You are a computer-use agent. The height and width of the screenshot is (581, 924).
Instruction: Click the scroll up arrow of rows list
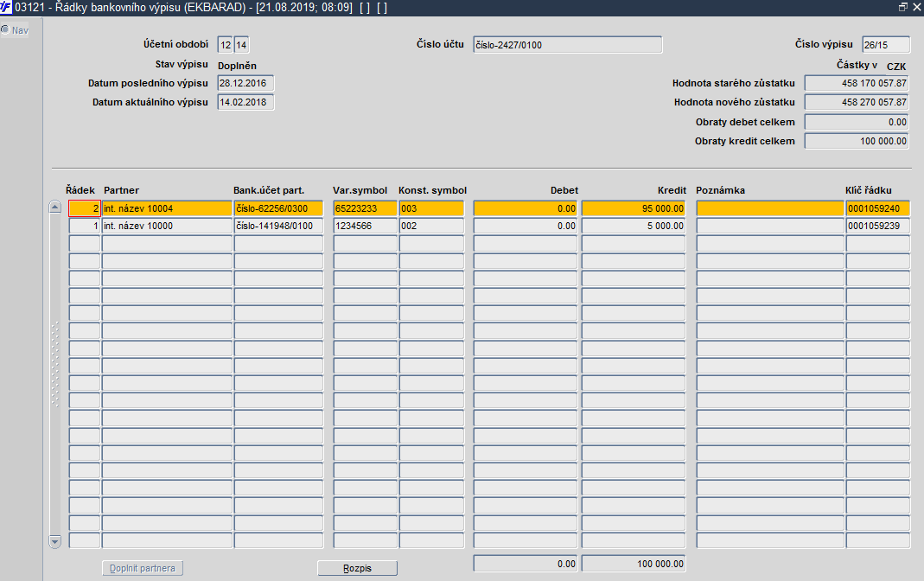(x=54, y=207)
